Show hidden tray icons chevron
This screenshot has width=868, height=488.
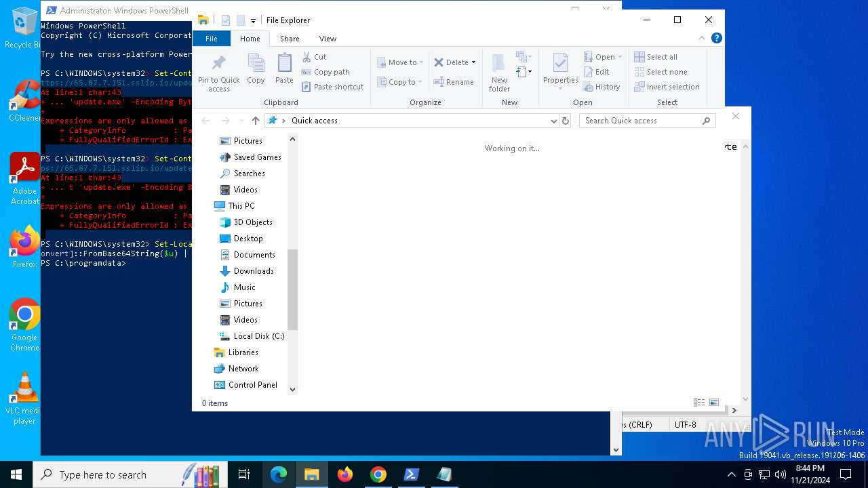click(731, 474)
